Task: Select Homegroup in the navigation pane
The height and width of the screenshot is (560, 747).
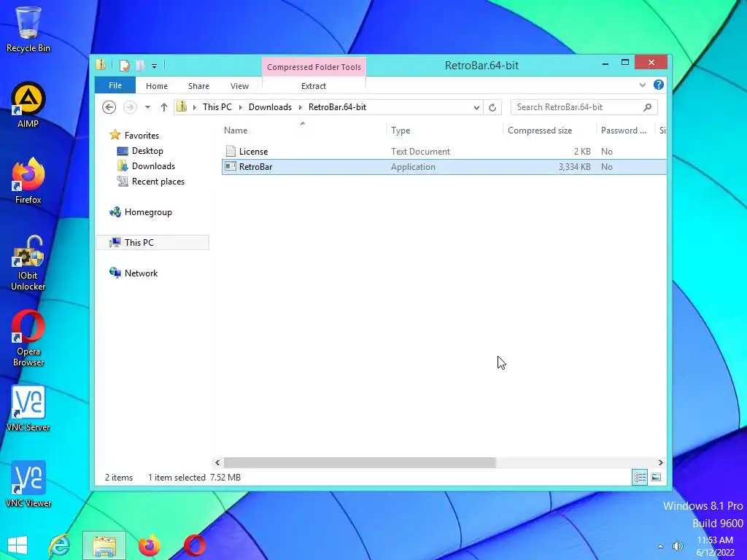Action: click(x=148, y=212)
